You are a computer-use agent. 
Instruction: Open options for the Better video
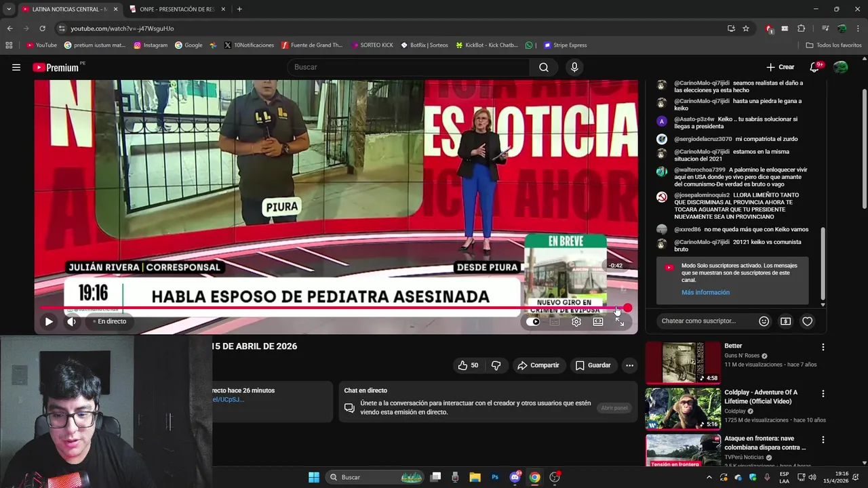click(x=823, y=347)
